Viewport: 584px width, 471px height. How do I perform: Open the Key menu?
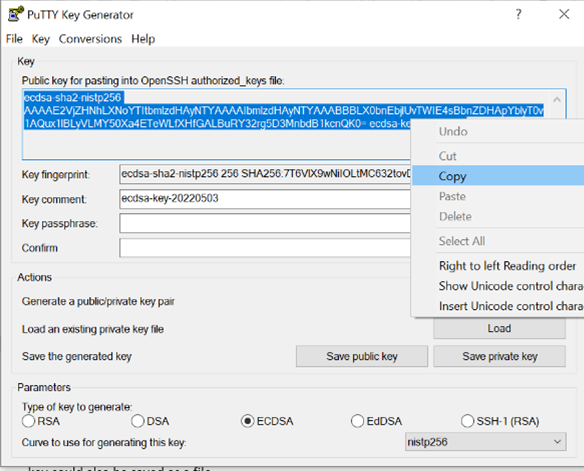[40, 39]
